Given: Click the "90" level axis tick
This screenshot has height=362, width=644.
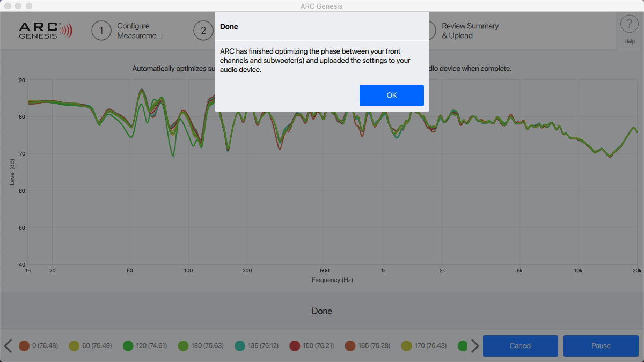Looking at the screenshot, I should 22,80.
